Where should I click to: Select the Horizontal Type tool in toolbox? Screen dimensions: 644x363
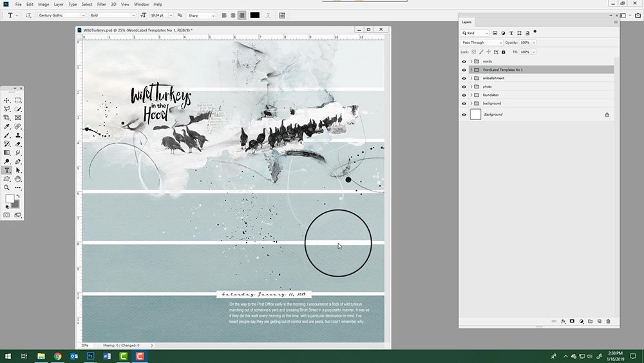coord(7,170)
